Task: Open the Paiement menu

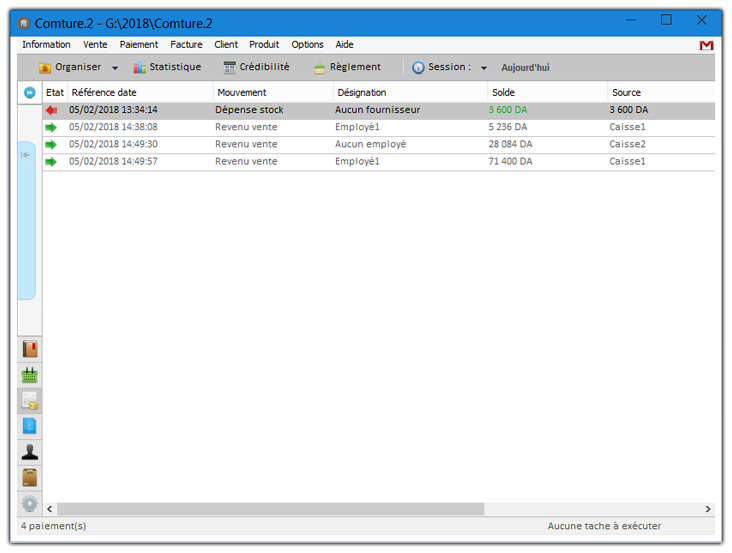Action: point(139,45)
